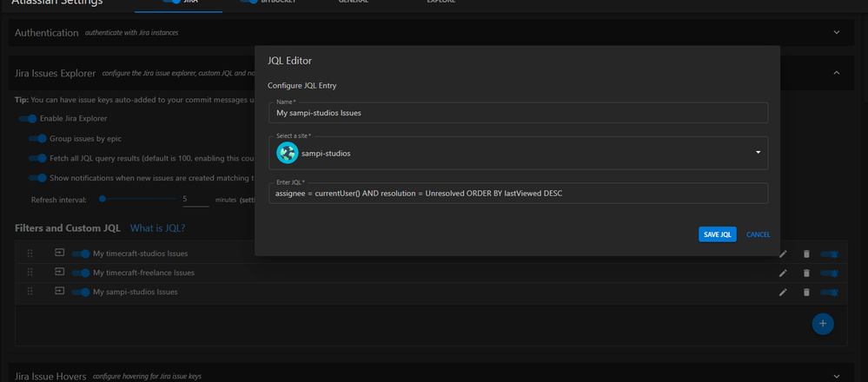This screenshot has width=868, height=382.
Task: Add a new JQL entry with plus button
Action: (823, 324)
